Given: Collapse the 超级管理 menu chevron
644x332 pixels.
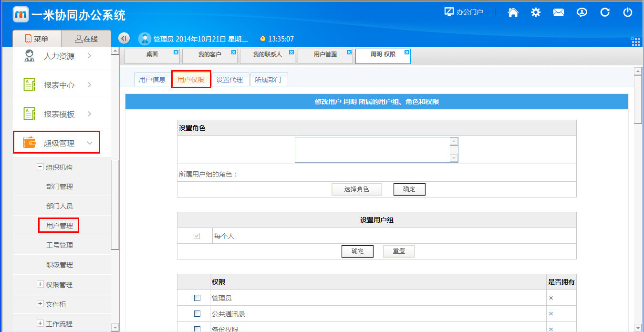Looking at the screenshot, I should 89,143.
